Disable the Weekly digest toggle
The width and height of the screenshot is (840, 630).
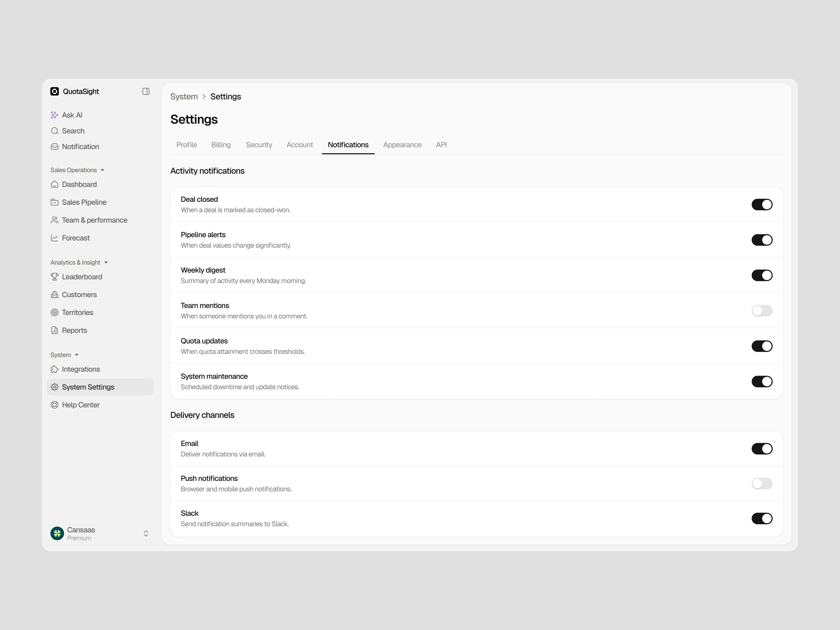(762, 275)
